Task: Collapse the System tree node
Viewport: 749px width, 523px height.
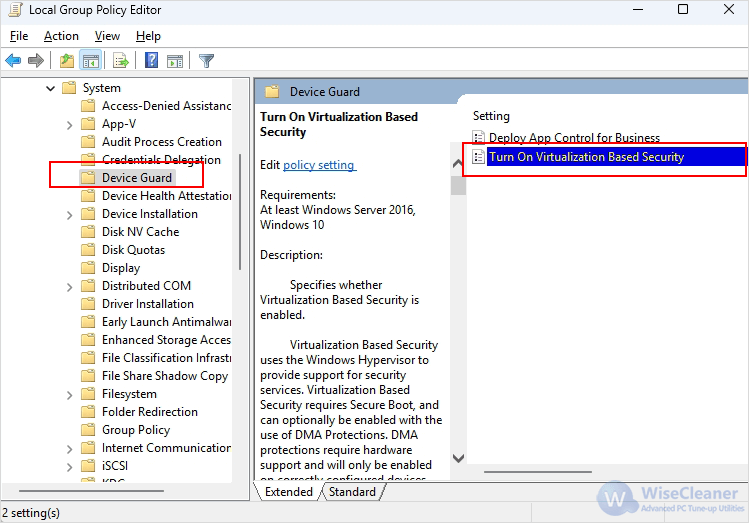Action: (x=51, y=88)
